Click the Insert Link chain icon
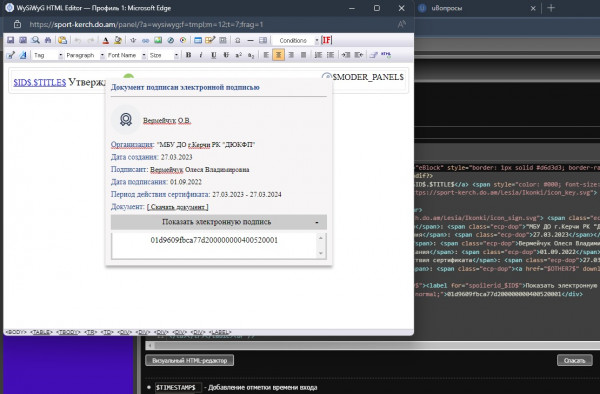 [x=145, y=41]
